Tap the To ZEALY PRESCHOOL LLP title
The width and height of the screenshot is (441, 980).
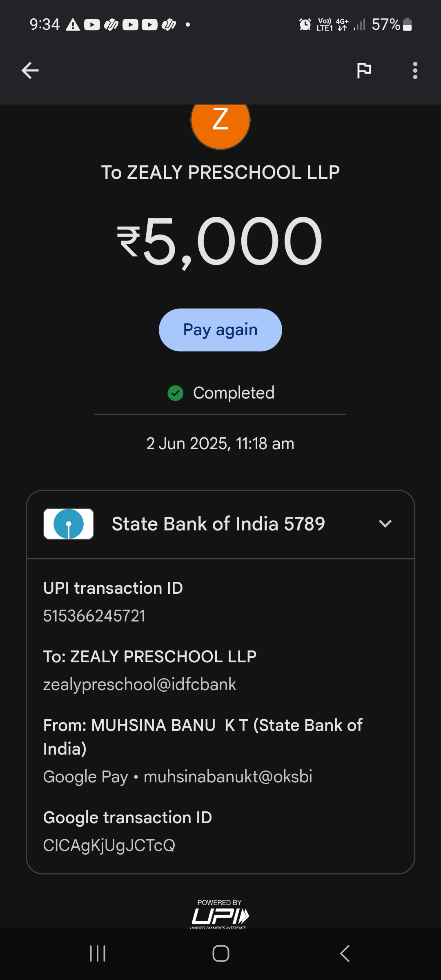(x=220, y=172)
